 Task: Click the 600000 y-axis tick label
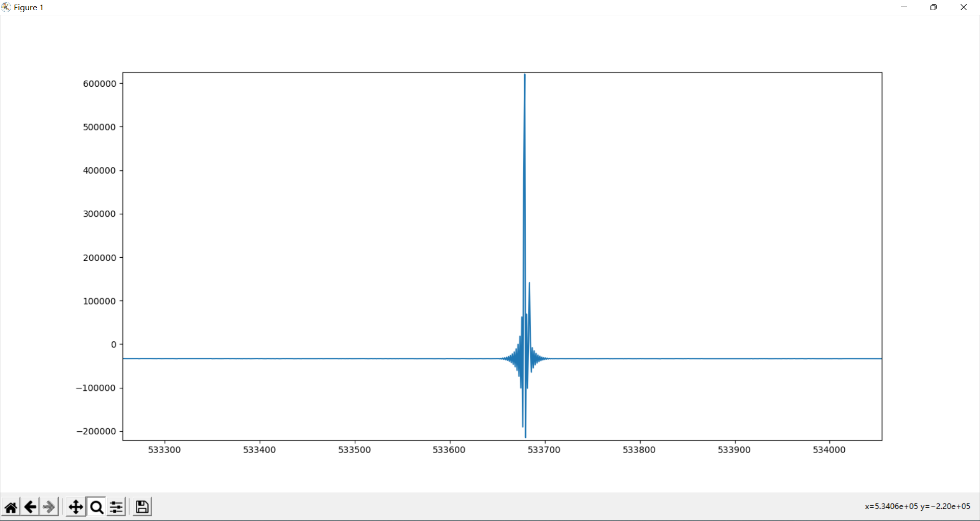100,84
